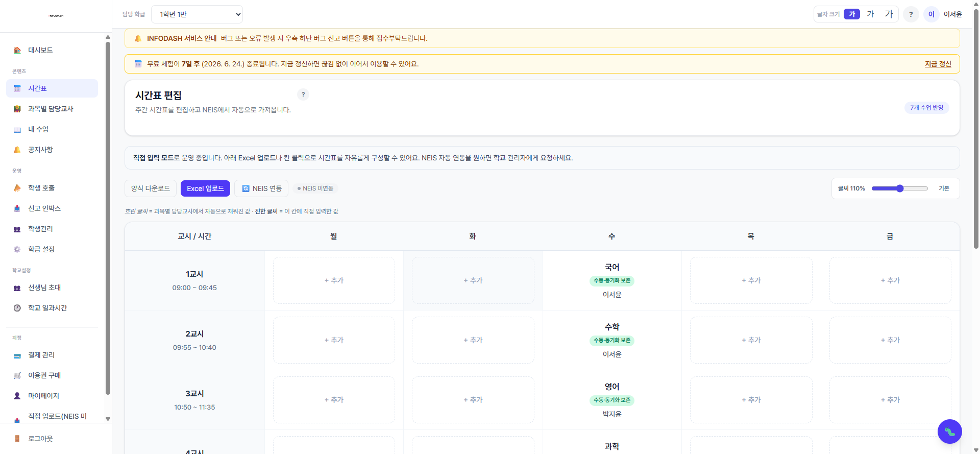Add class for 목 2교시

751,340
